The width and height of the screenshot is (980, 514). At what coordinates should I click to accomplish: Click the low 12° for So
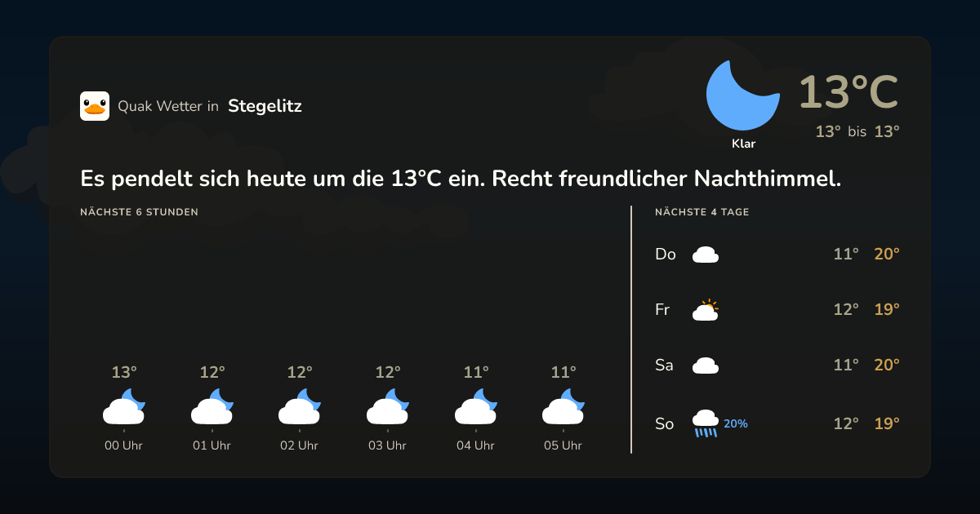(846, 424)
